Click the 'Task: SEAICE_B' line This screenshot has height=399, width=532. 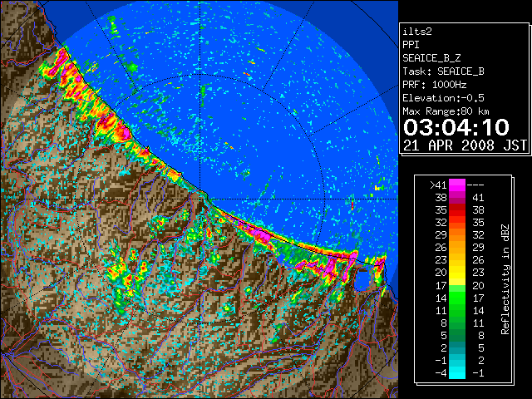click(x=443, y=71)
